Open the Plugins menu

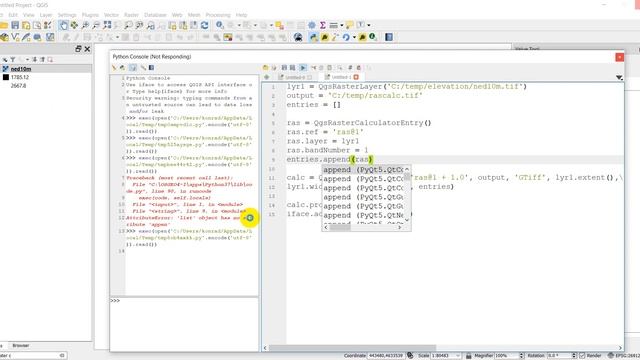90,15
